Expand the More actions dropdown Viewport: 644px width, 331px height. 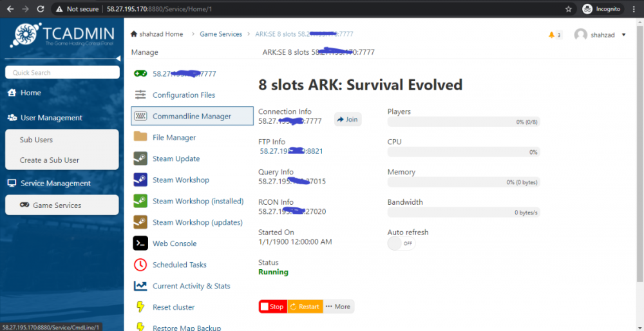click(338, 307)
